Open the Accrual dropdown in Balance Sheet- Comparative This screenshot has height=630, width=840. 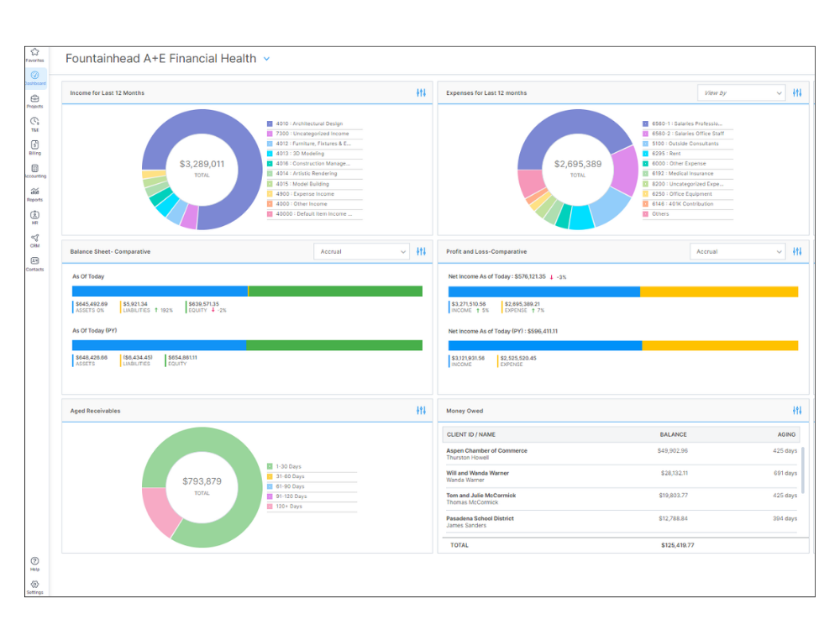[x=361, y=251]
